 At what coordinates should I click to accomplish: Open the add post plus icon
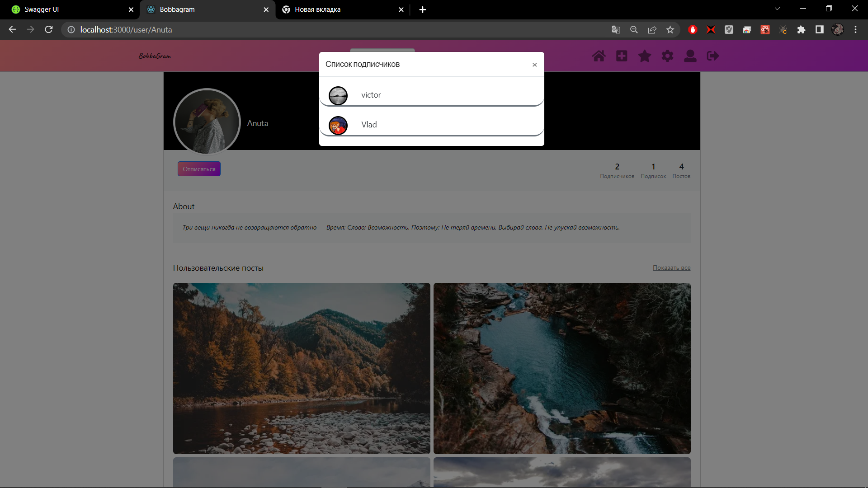click(x=622, y=56)
